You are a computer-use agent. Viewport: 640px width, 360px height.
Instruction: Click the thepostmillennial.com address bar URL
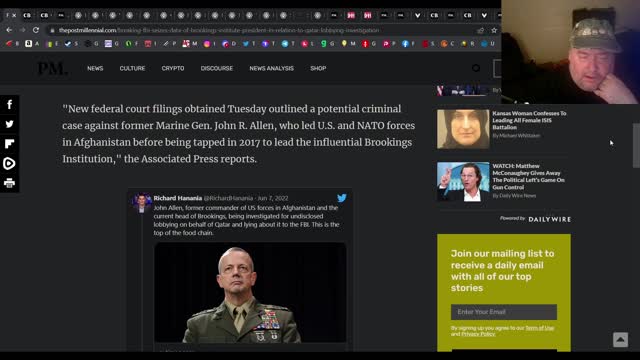click(x=219, y=30)
